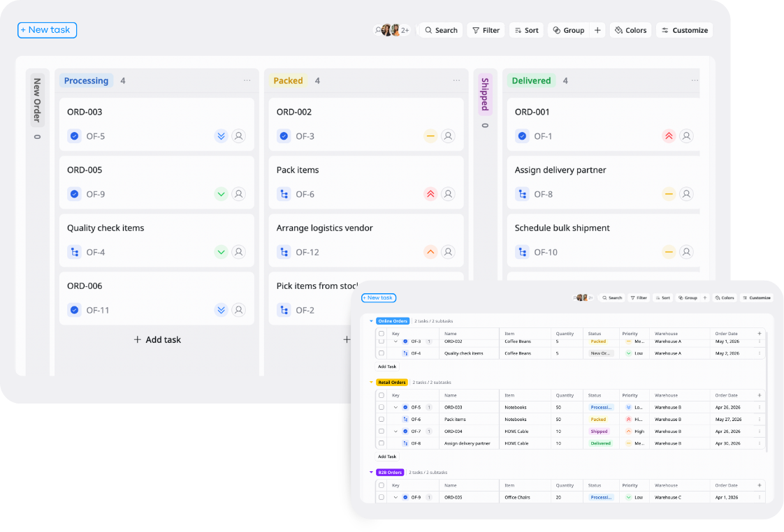Viewport: 784px width, 532px height.
Task: Click the subtask icon on Assign delivery partner card
Action: pos(523,194)
